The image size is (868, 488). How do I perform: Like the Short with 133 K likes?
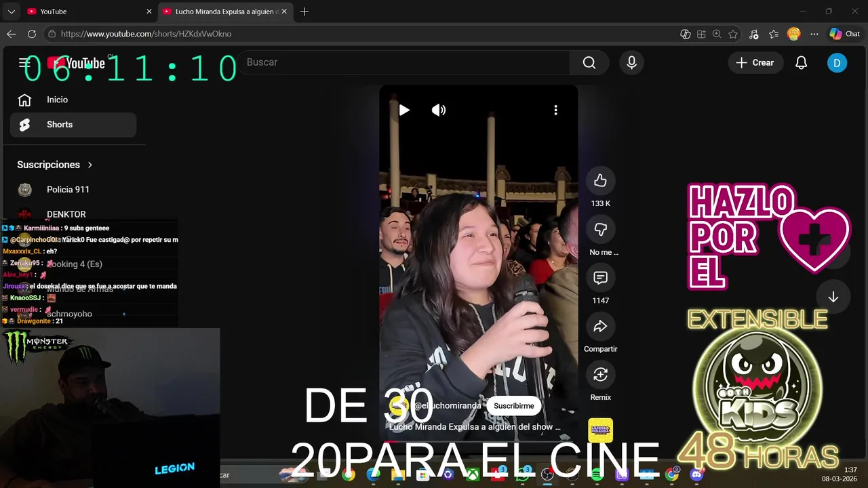600,180
